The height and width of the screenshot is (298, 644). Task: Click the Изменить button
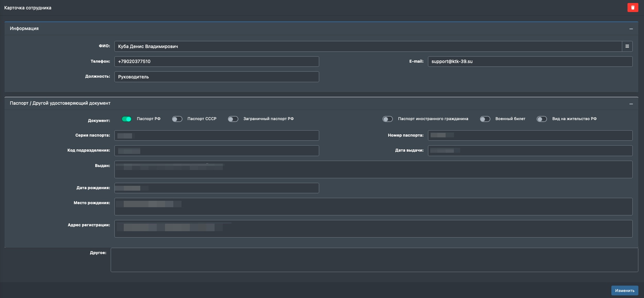pyautogui.click(x=624, y=290)
